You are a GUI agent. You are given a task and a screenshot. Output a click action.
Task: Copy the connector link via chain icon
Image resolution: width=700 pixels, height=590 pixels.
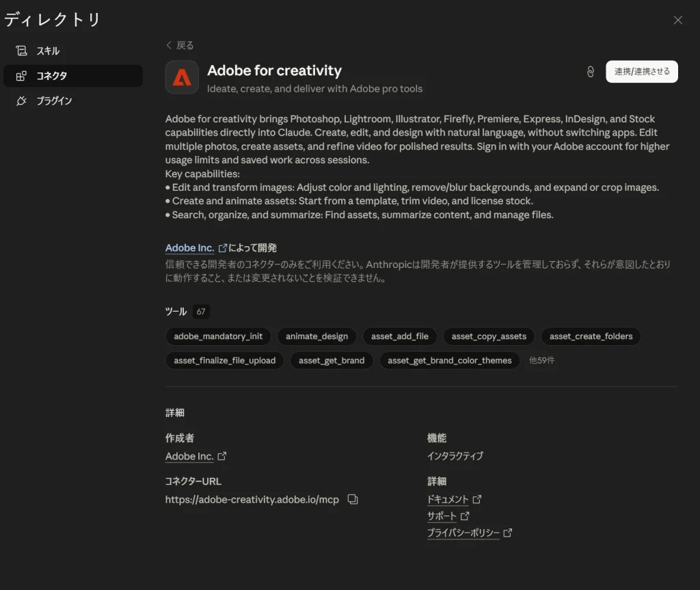591,72
